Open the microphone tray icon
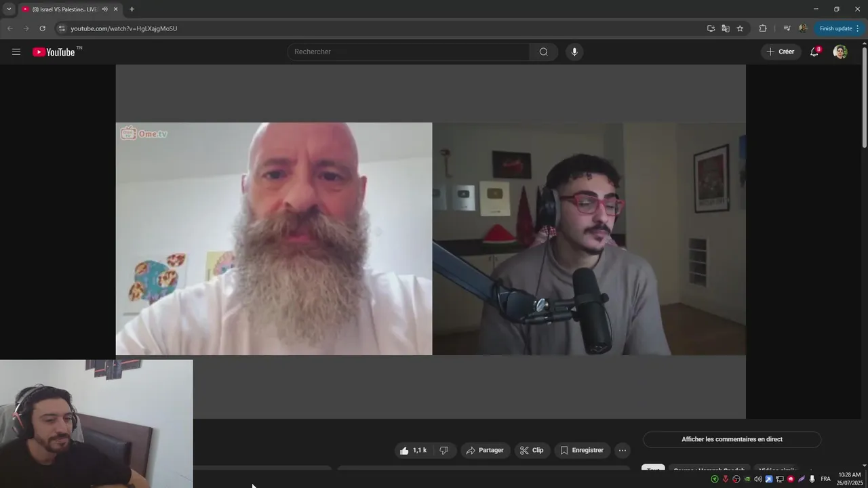Image resolution: width=868 pixels, height=488 pixels. click(x=812, y=479)
